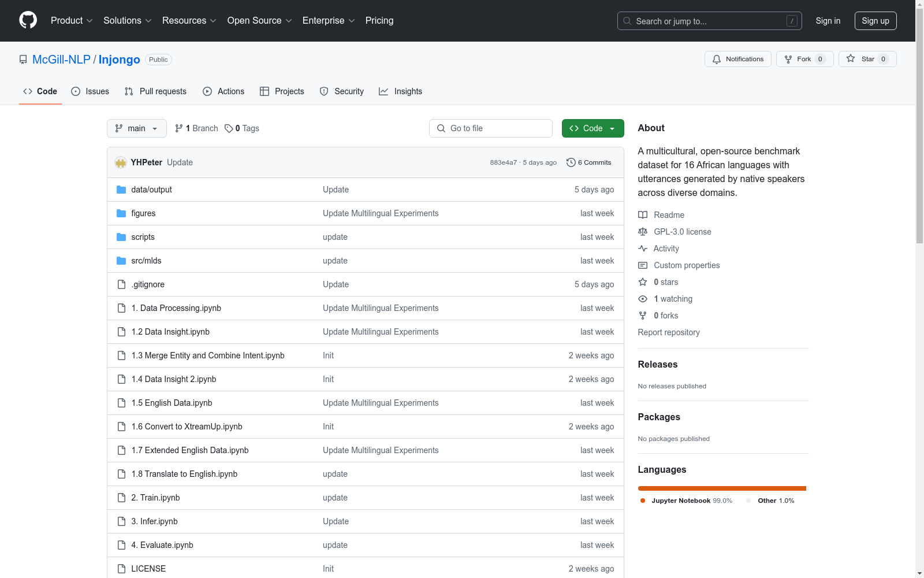This screenshot has height=578, width=924.
Task: Select the Other language gray legend dot
Action: 749,501
